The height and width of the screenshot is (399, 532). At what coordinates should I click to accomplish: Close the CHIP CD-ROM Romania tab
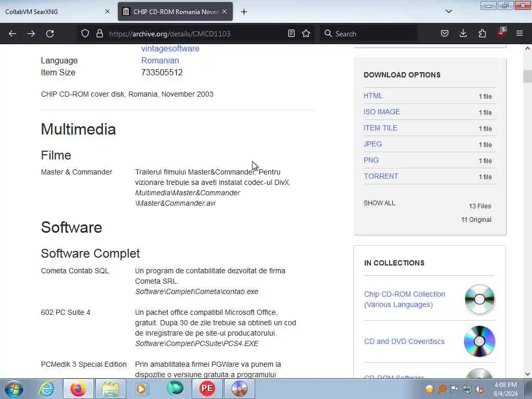(x=224, y=11)
